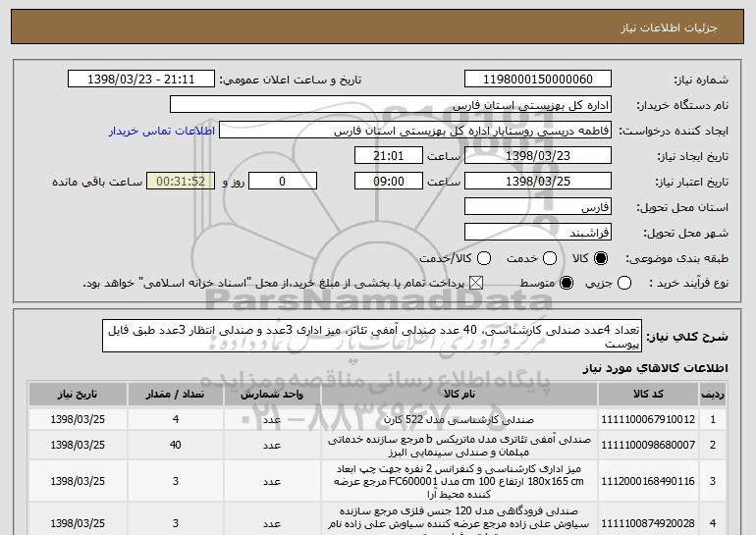
Task: Click product code 1111100874920028
Action: click(648, 523)
